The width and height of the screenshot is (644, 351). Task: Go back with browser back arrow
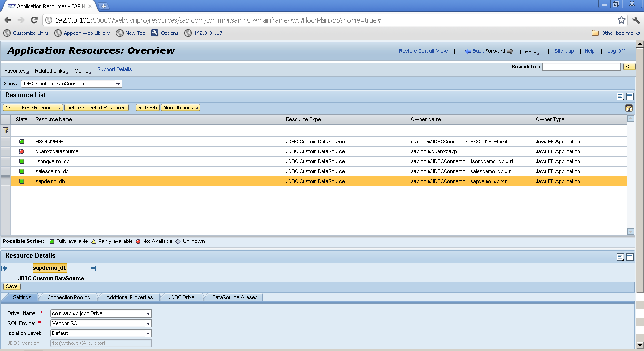[x=8, y=20]
